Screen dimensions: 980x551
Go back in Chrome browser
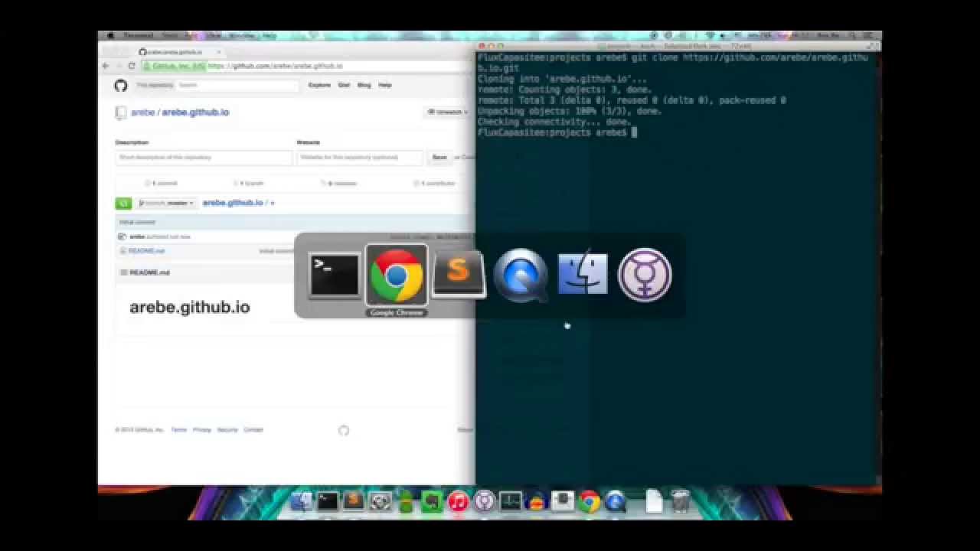point(106,66)
